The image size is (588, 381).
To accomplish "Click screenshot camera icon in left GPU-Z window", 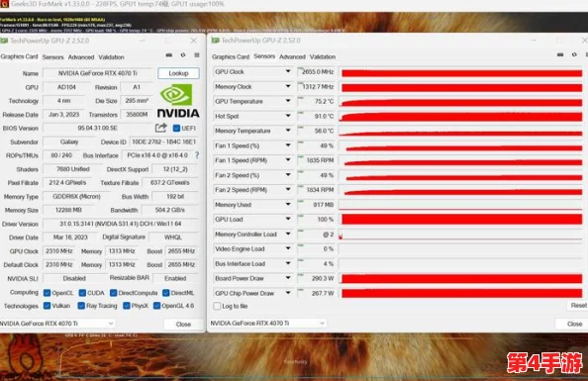I will click(169, 55).
